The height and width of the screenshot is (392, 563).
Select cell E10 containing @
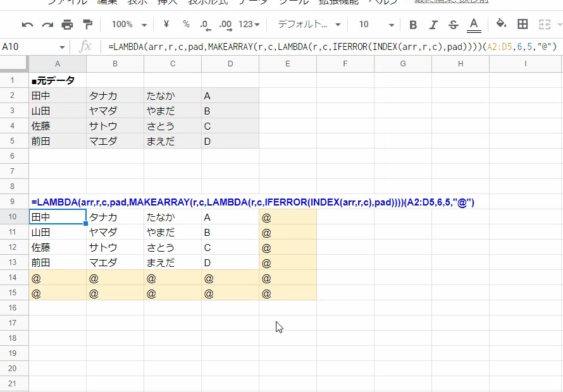[288, 217]
